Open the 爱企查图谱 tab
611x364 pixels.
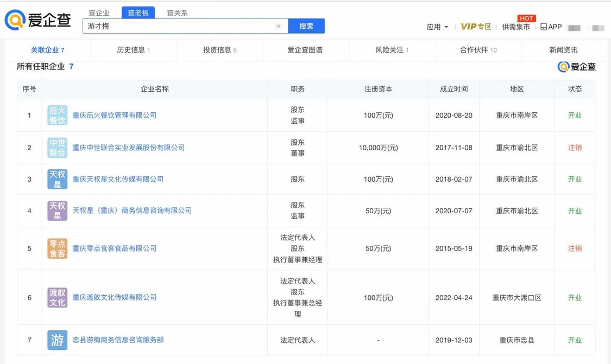point(305,50)
